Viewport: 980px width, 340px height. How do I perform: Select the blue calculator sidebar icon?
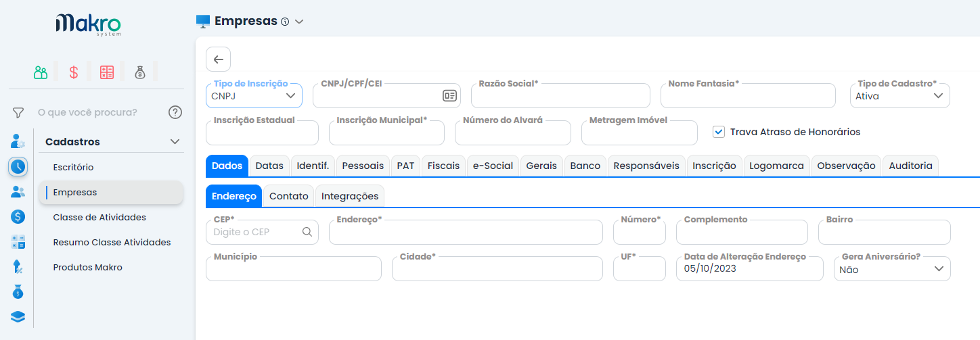pyautogui.click(x=18, y=242)
